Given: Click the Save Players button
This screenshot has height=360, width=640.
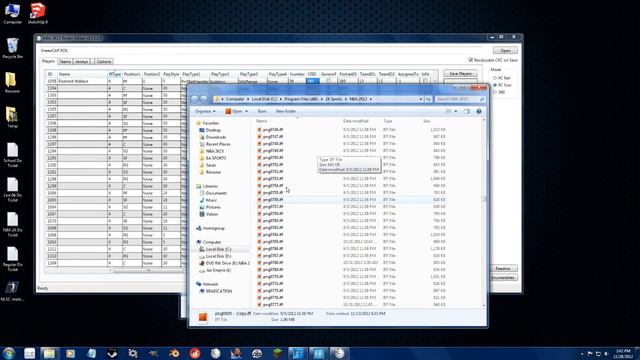Looking at the screenshot, I should [x=460, y=73].
